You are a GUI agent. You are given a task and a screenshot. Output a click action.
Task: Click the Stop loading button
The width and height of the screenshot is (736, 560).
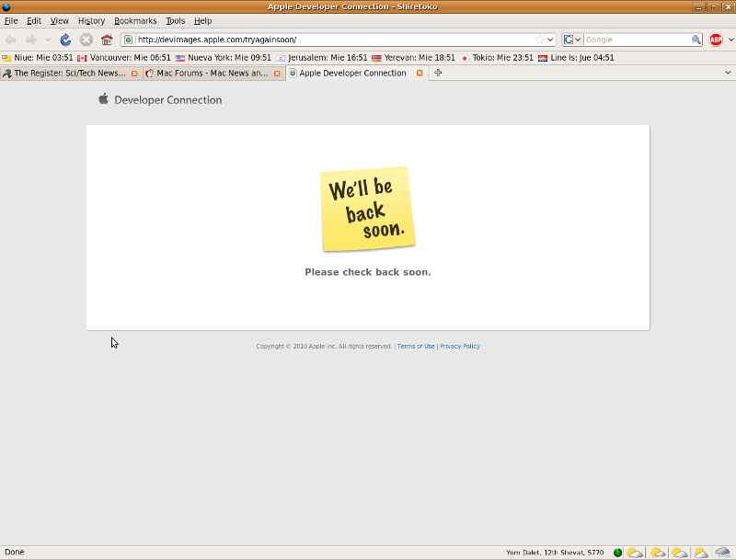pos(86,40)
